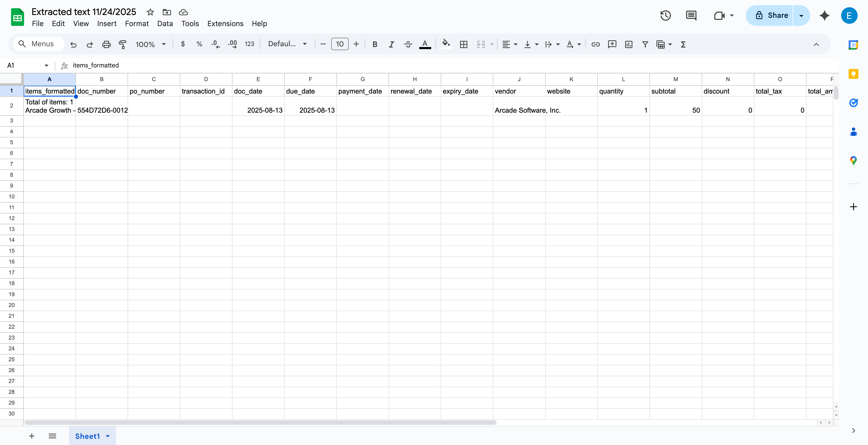Image resolution: width=868 pixels, height=445 pixels.
Task: Open version history clock icon
Action: point(665,16)
